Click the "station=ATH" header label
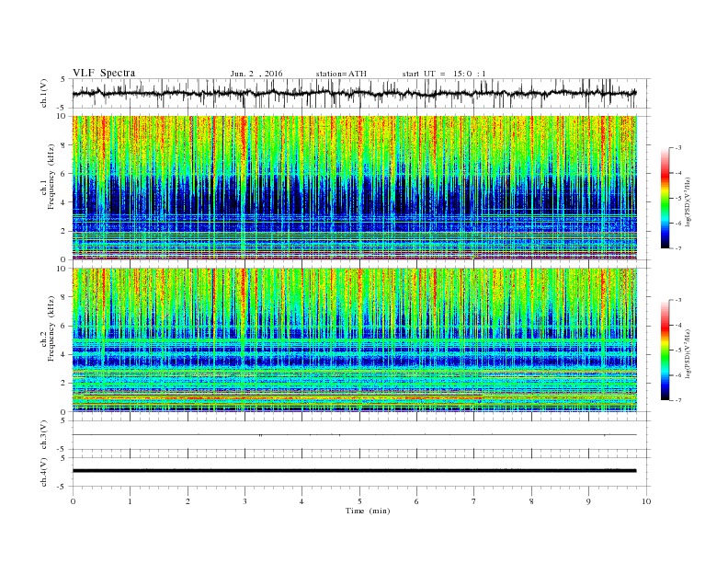 click(341, 74)
